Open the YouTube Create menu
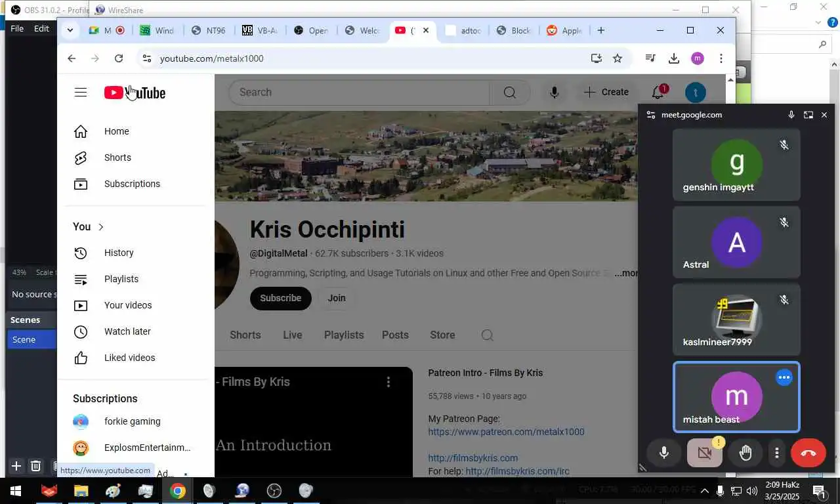840x504 pixels. [x=606, y=93]
